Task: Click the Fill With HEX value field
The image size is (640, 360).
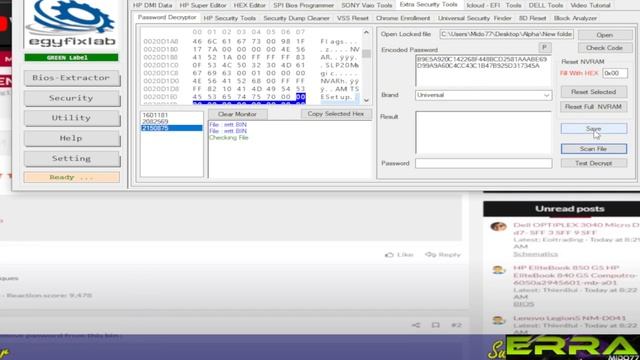Action: [615, 73]
